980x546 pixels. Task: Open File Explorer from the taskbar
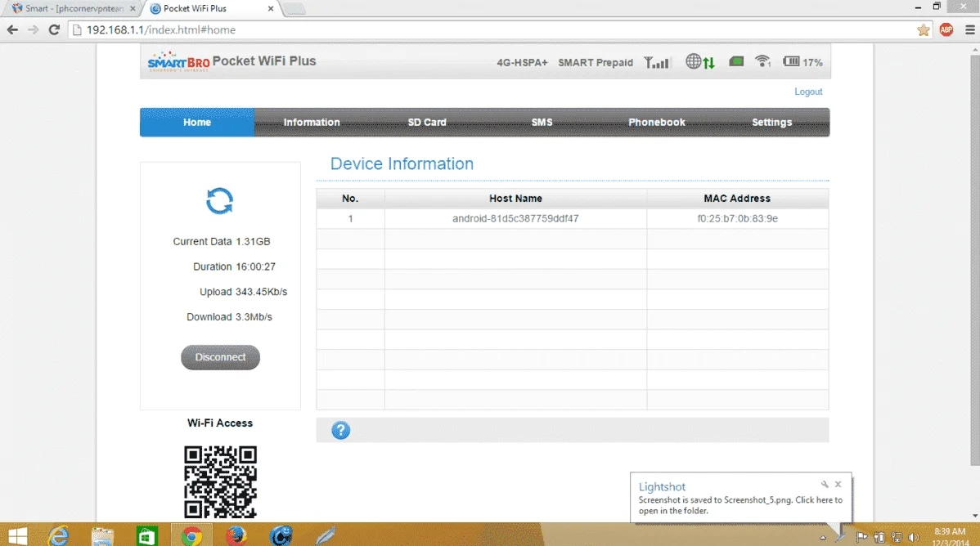pyautogui.click(x=102, y=536)
